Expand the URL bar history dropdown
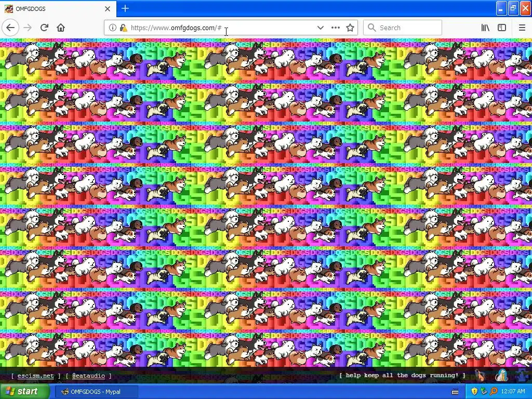Screen dimensions: 532x399 coord(320,28)
